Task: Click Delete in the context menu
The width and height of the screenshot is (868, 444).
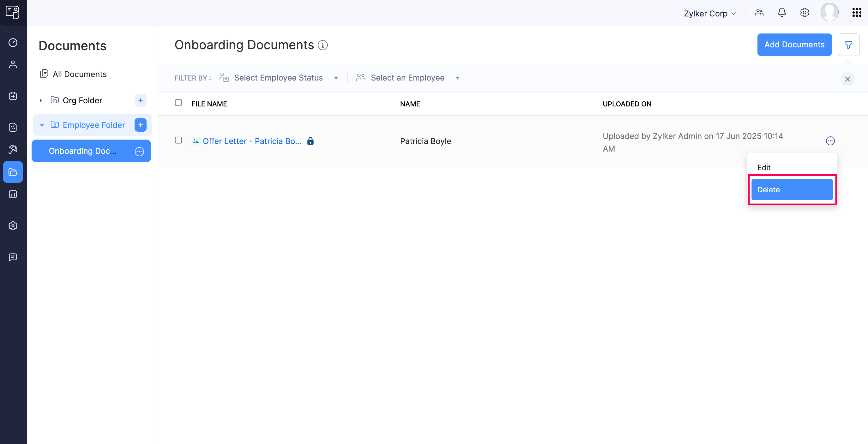Action: pos(792,189)
